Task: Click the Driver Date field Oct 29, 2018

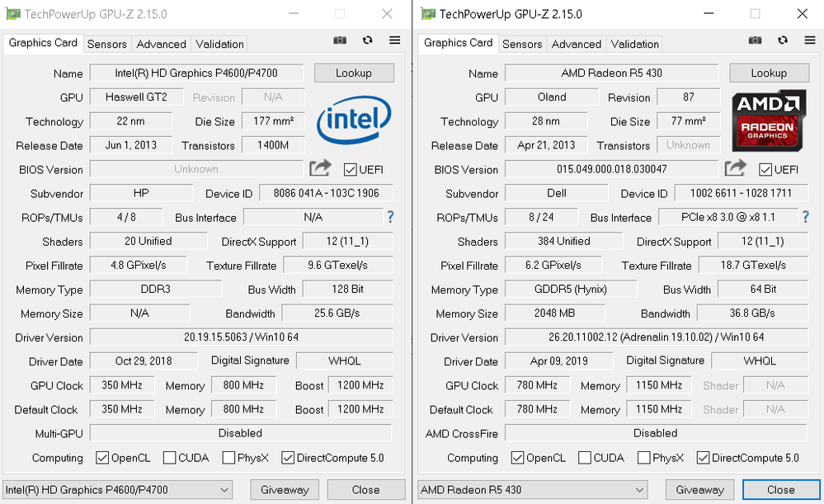Action: click(144, 361)
